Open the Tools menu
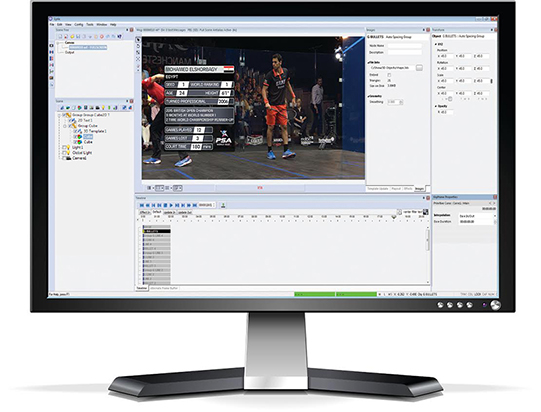The width and height of the screenshot is (541, 412). tap(90, 25)
